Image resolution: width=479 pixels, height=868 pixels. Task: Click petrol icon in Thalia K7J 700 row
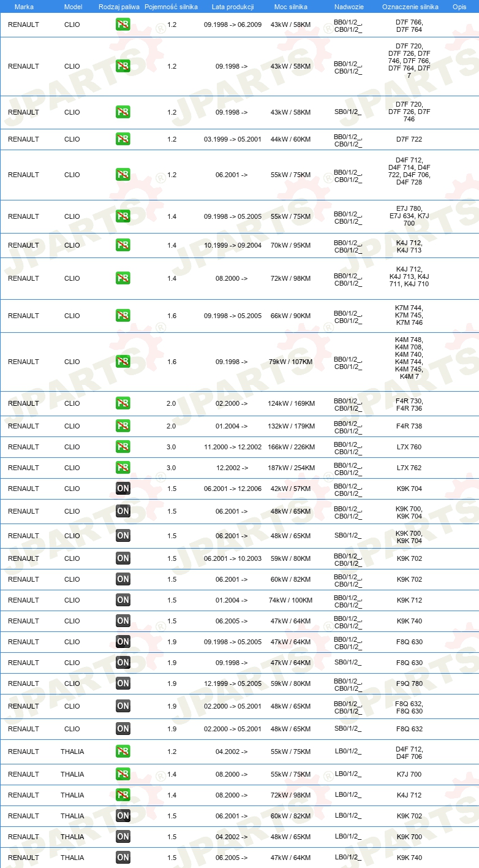tap(123, 774)
